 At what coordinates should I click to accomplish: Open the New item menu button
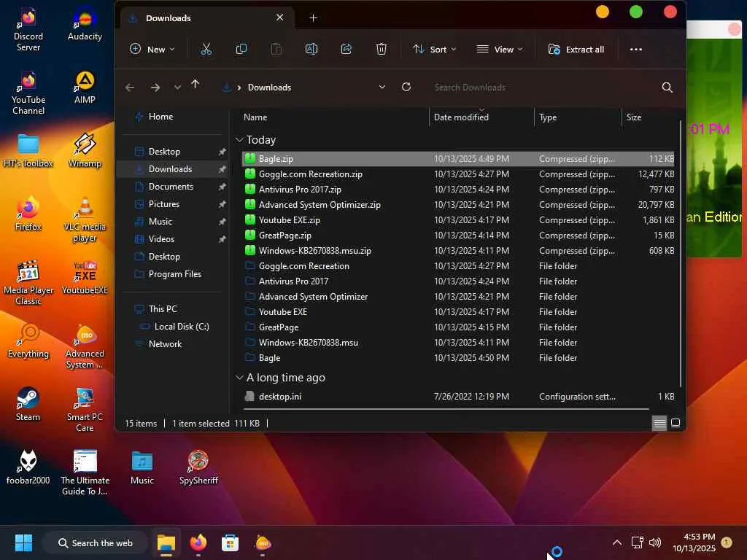tap(152, 50)
